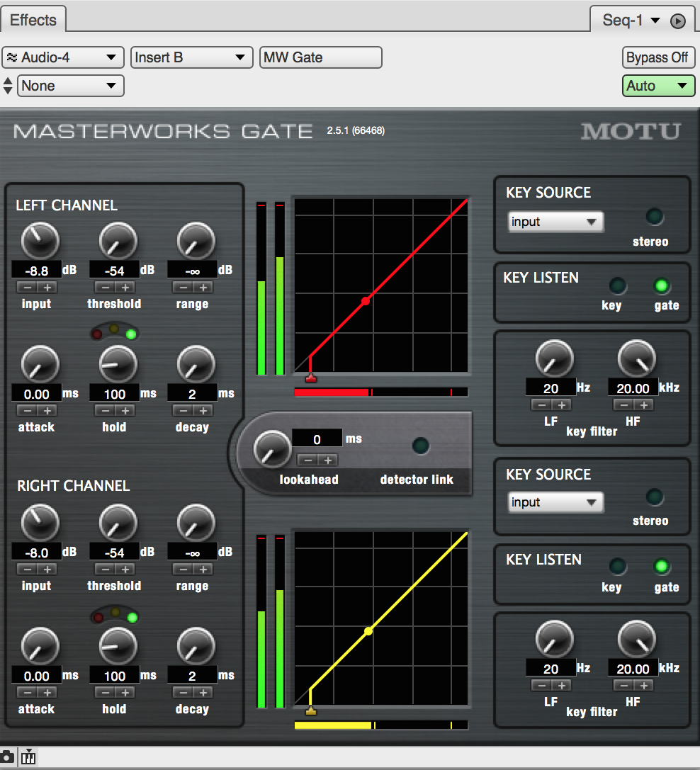Decrease left channel range with minus button

coord(184,288)
